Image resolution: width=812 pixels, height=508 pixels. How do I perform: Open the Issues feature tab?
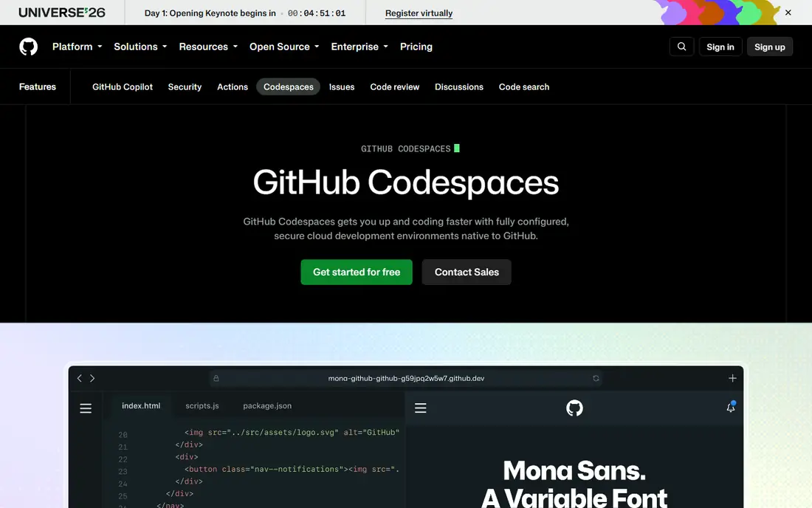(x=342, y=87)
